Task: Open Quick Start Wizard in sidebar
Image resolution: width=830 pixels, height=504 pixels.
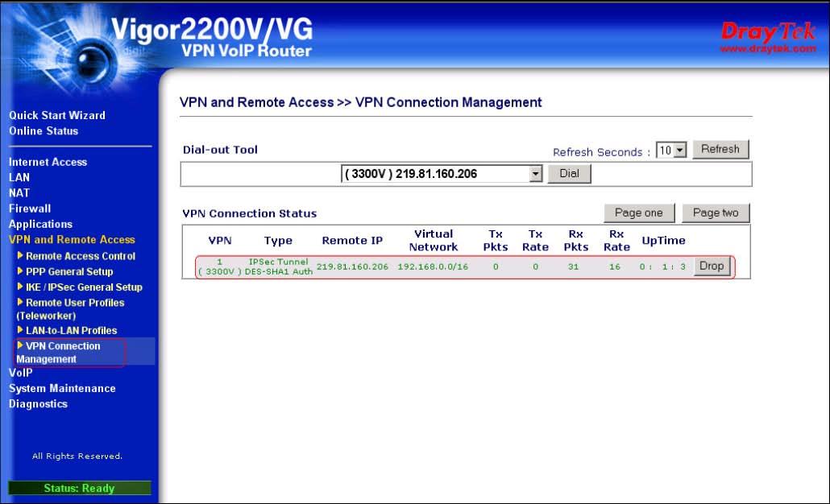Action: [x=56, y=115]
